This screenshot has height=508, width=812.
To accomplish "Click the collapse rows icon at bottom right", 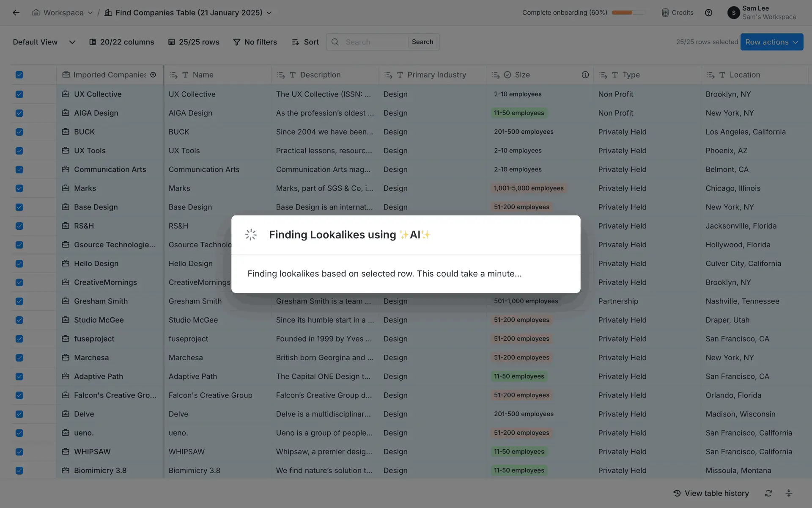I will click(789, 493).
